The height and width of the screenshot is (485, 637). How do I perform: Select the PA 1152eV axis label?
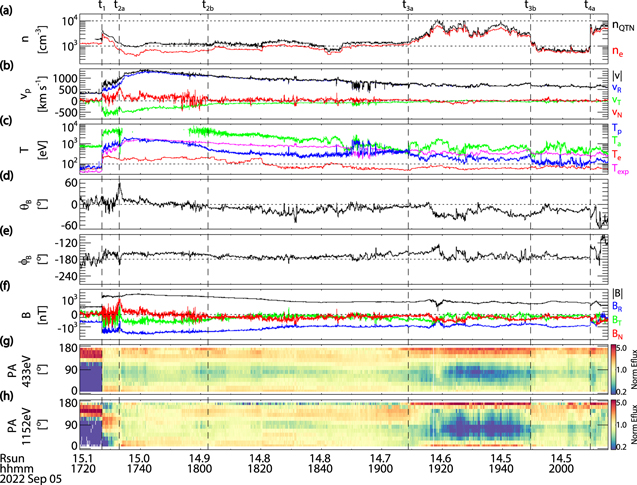(x=22, y=423)
